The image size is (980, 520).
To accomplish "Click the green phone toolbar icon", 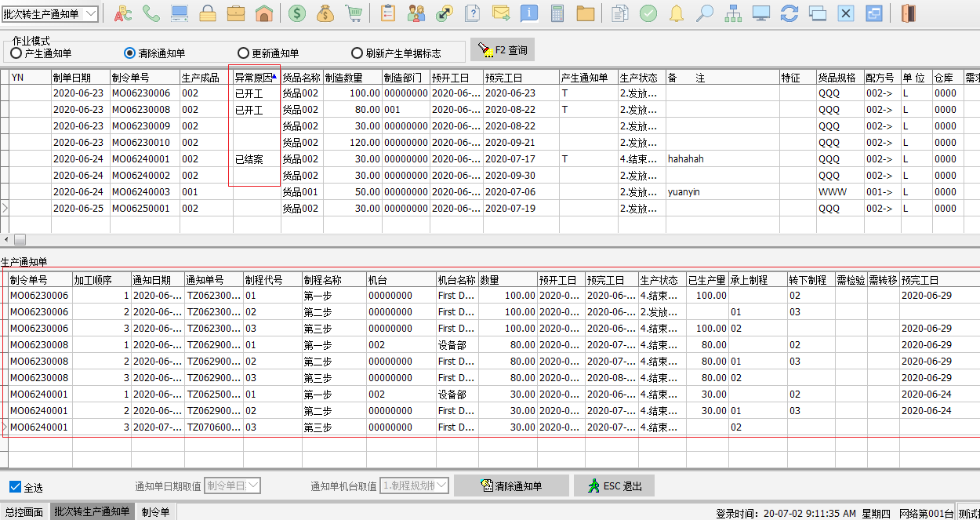I will click(151, 13).
